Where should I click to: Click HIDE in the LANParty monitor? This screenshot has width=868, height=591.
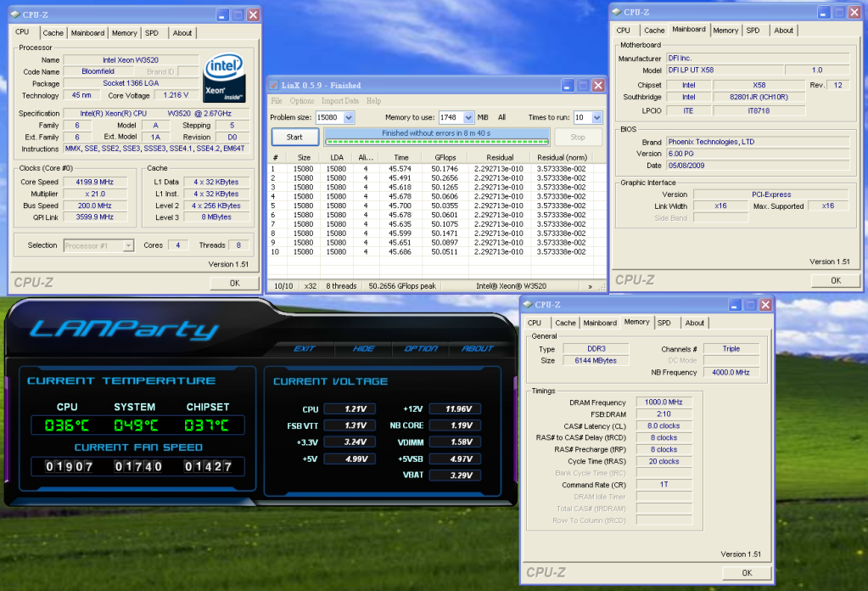(x=364, y=348)
